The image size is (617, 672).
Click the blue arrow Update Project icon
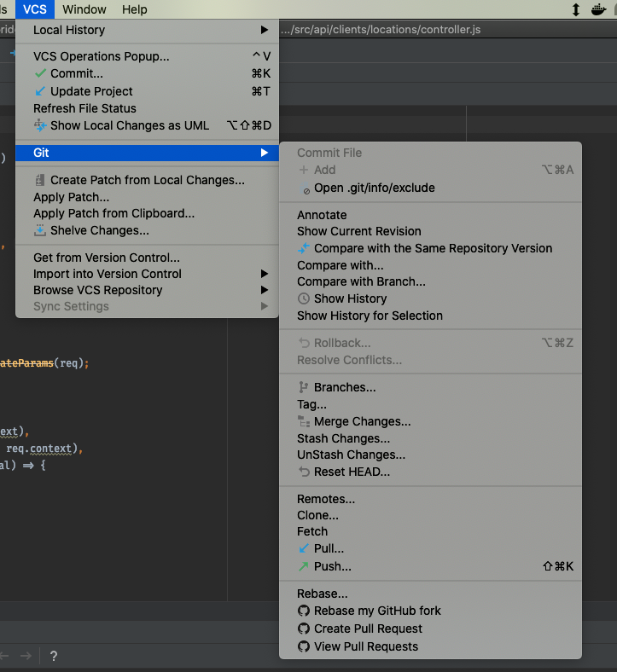pyautogui.click(x=40, y=91)
